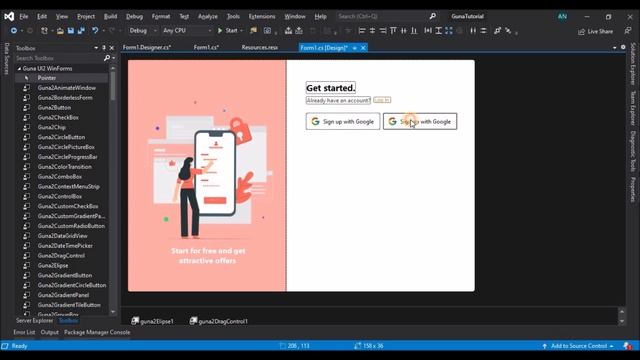Click the Navigate Backward toolbar icon
The height and width of the screenshot is (360, 640).
coord(13,31)
